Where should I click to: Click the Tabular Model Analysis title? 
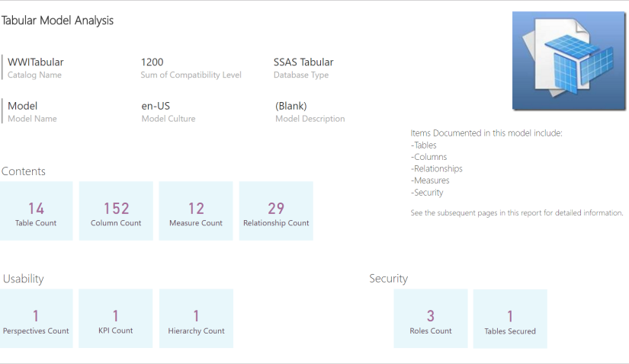point(57,21)
